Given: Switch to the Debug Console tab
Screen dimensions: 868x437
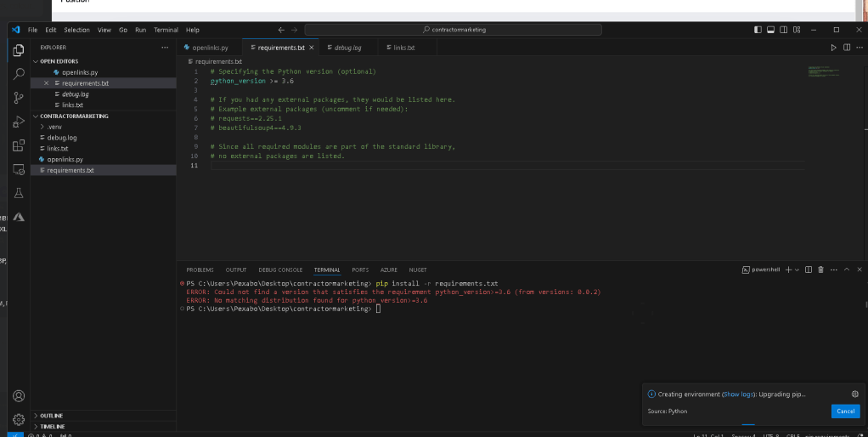Looking at the screenshot, I should (280, 270).
